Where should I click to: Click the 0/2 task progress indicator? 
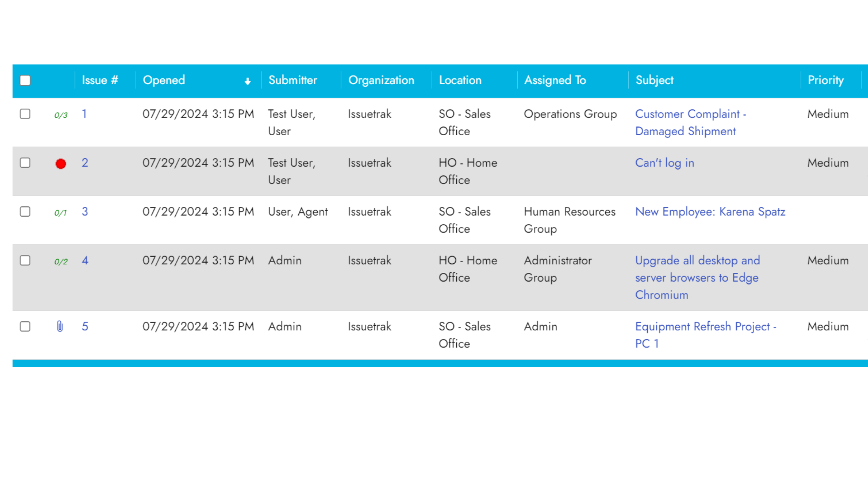61,261
